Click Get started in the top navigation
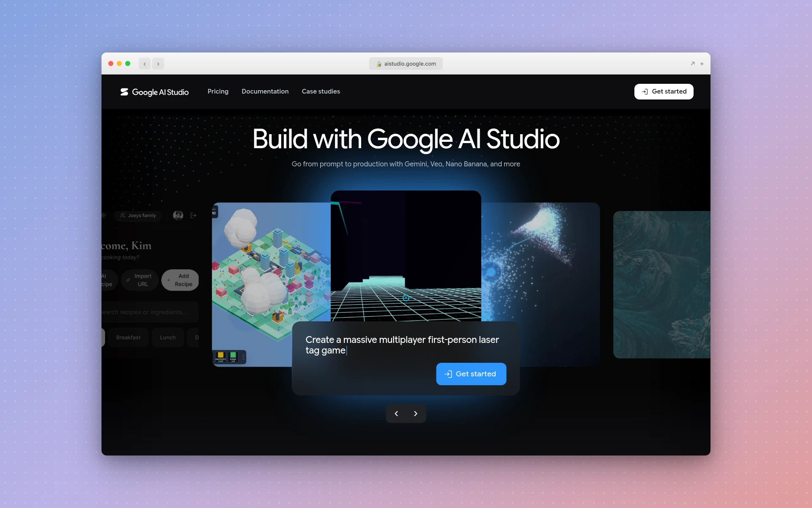 (x=664, y=91)
